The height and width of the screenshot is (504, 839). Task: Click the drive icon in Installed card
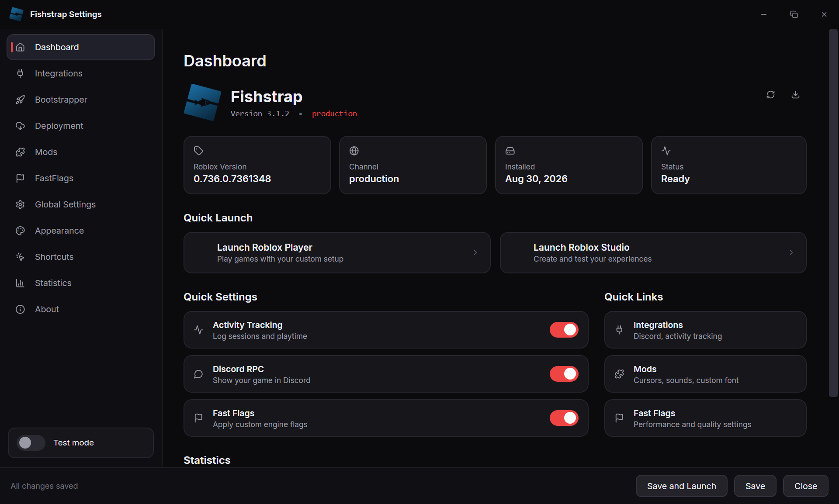pos(510,151)
